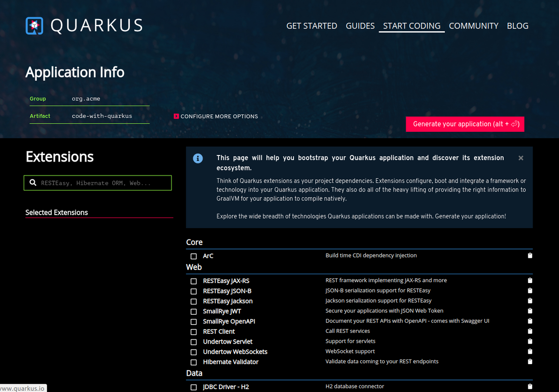The image size is (559, 392).
Task: Click the clipboard icon for Hibernate Validator
Action: click(530, 361)
